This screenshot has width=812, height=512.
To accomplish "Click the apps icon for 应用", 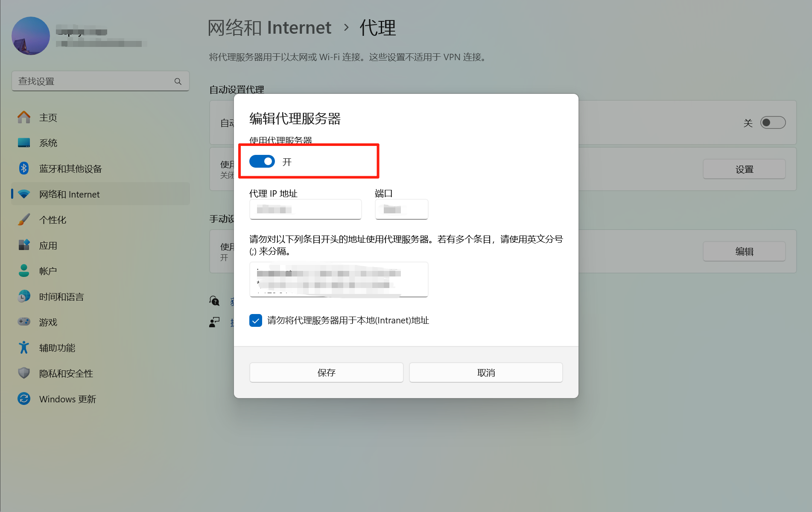I will pyautogui.click(x=24, y=245).
